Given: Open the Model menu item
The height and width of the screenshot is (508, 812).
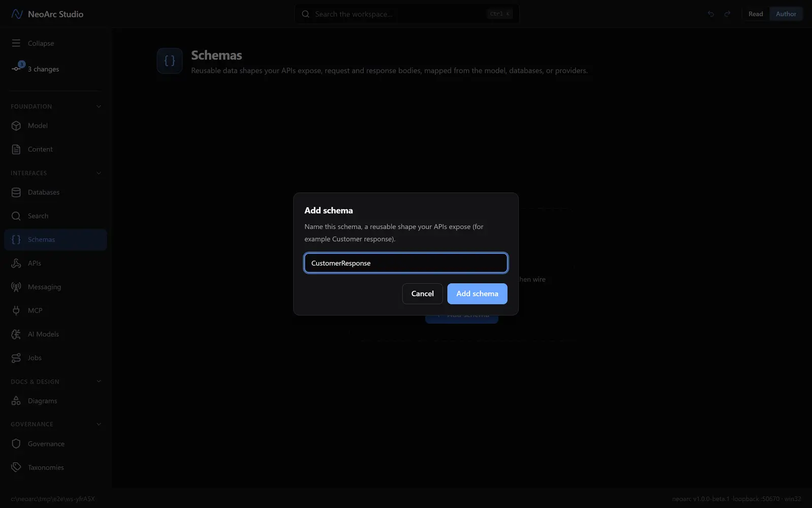Looking at the screenshot, I should (55, 125).
